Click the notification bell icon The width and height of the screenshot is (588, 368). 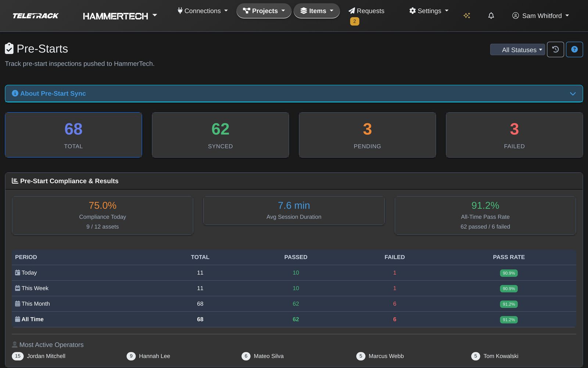point(491,15)
